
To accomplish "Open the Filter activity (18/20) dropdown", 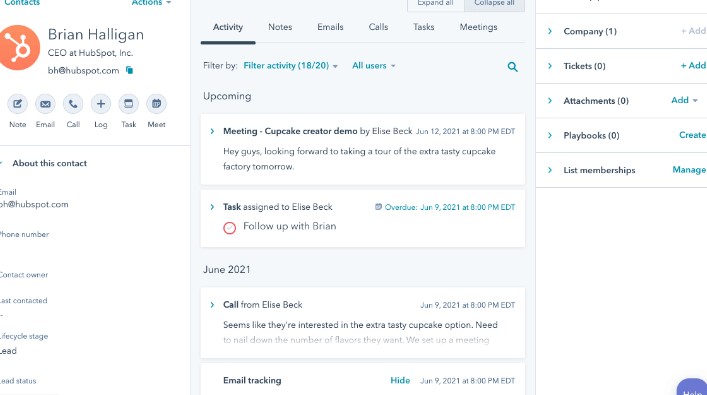I will (x=290, y=66).
